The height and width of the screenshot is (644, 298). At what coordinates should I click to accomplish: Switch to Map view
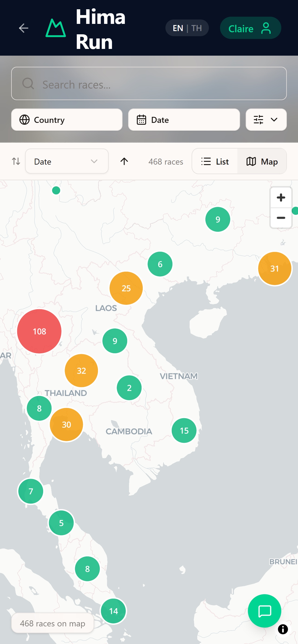click(262, 161)
